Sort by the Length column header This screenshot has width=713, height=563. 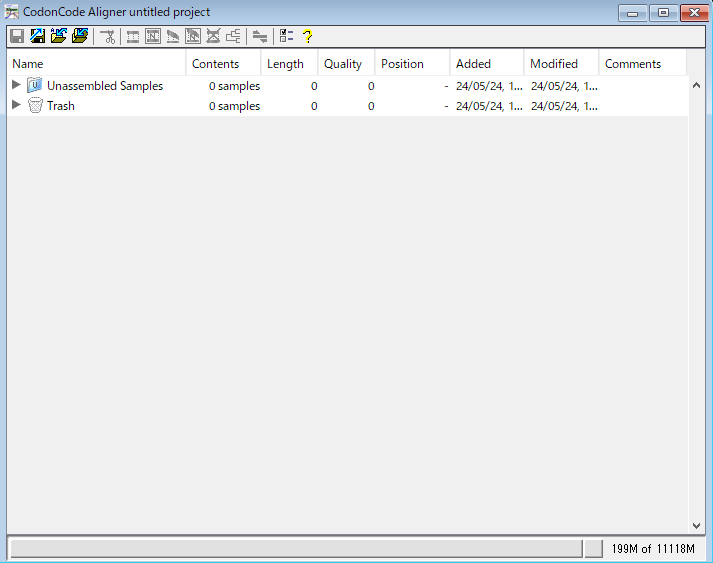click(289, 64)
